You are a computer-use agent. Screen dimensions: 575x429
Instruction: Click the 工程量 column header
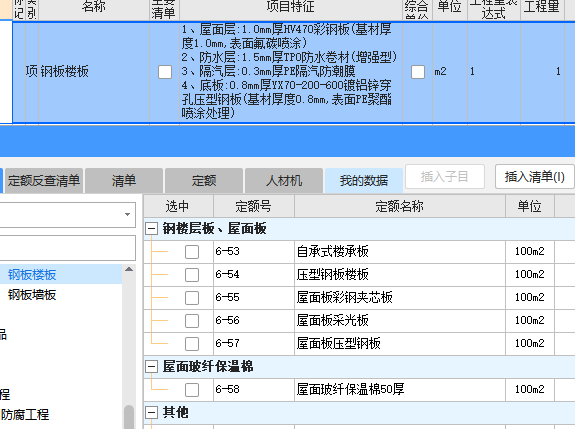coord(542,9)
